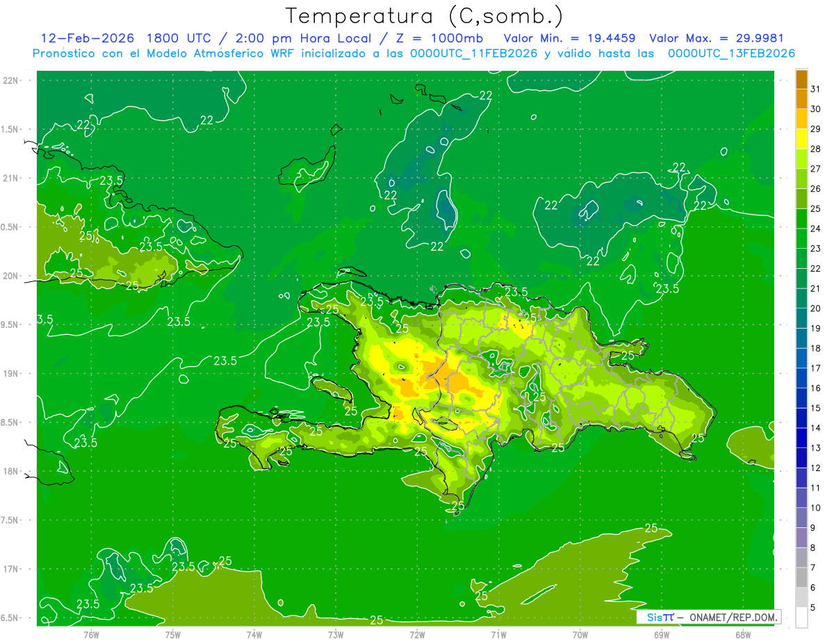Viewport: 834px width, 644px height.
Task: Click the '76W' longitude label
Action: click(91, 634)
